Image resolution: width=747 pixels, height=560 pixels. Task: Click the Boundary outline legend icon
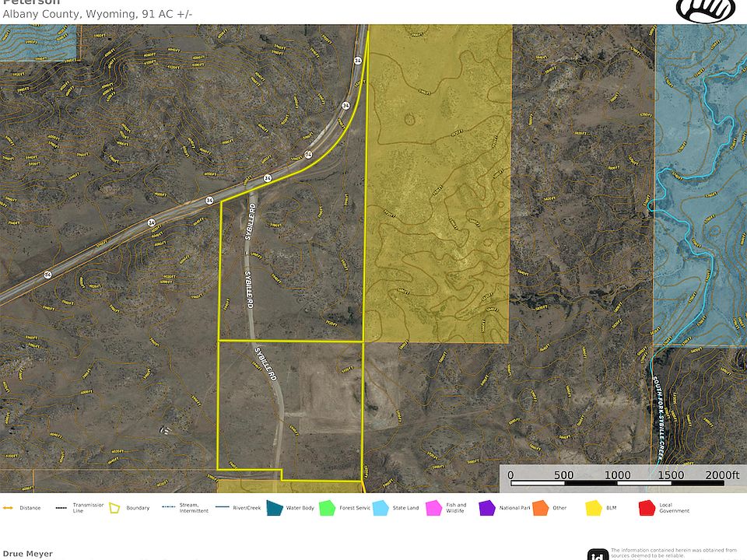tap(115, 508)
